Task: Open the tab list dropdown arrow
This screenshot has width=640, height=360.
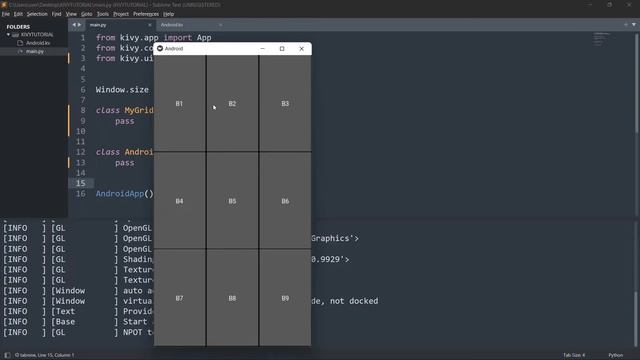Action: pos(634,25)
